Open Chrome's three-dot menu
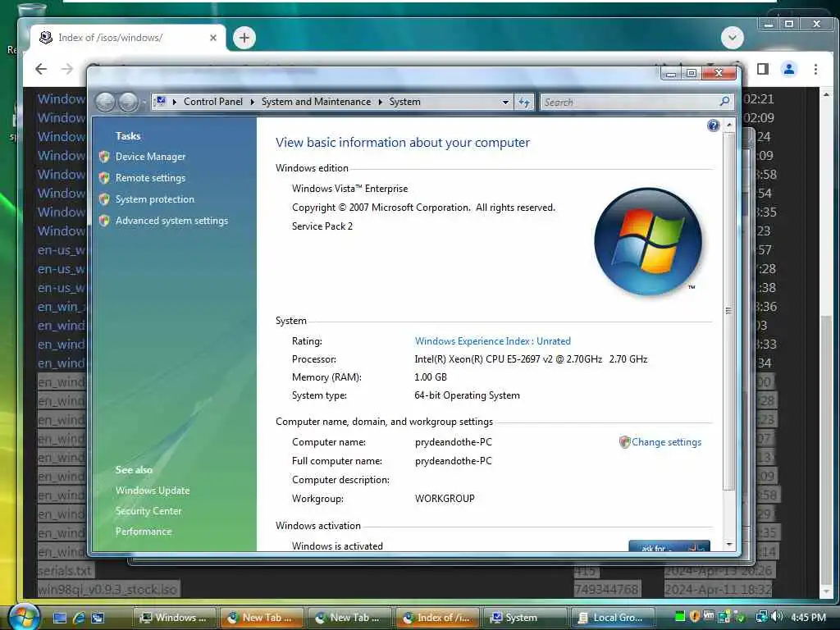The height and width of the screenshot is (630, 840). click(x=815, y=69)
